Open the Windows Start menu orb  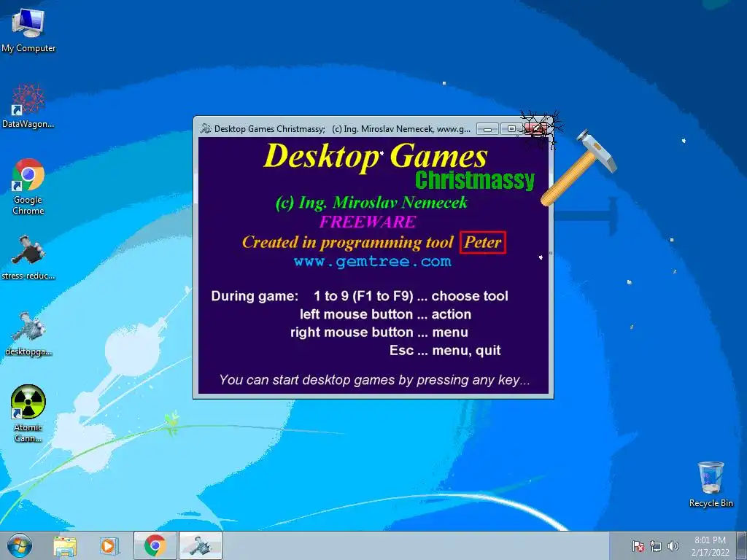pyautogui.click(x=20, y=545)
